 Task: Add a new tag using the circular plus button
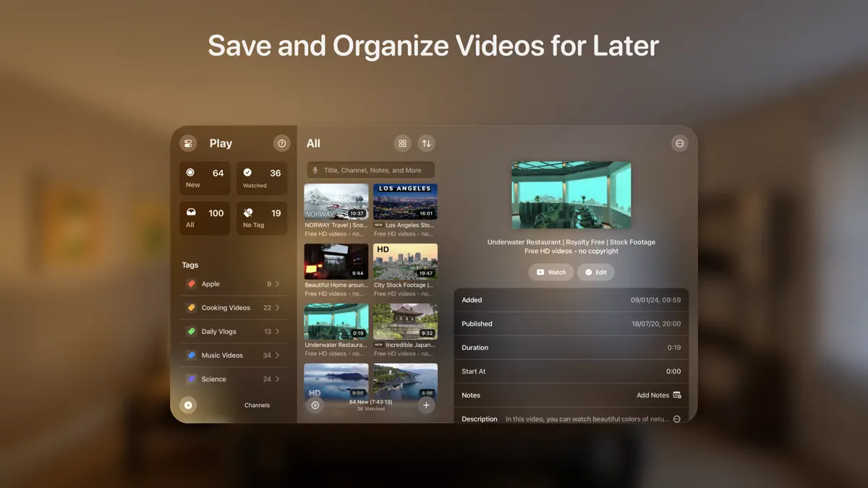click(x=188, y=405)
